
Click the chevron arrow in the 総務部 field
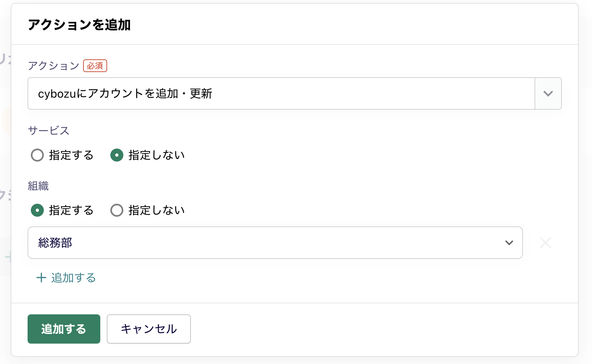pyautogui.click(x=509, y=243)
